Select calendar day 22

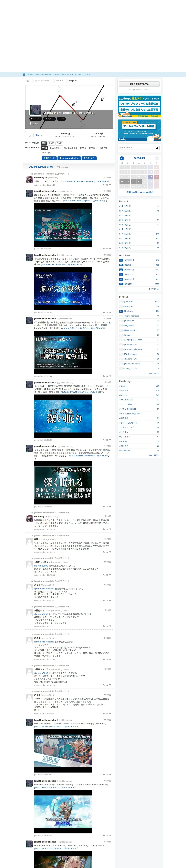pyautogui.click(x=139, y=181)
